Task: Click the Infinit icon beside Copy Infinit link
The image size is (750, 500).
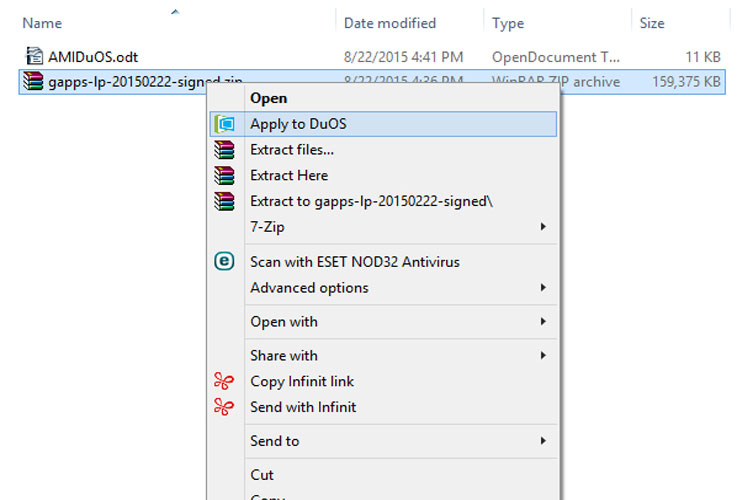Action: (x=224, y=381)
